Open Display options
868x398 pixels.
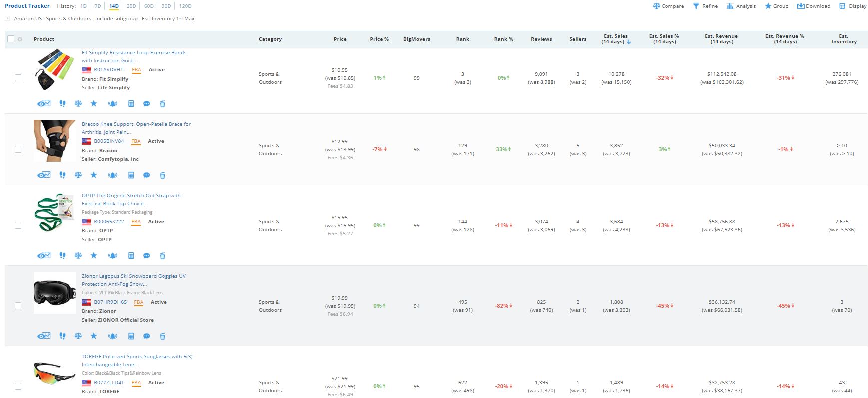point(853,6)
